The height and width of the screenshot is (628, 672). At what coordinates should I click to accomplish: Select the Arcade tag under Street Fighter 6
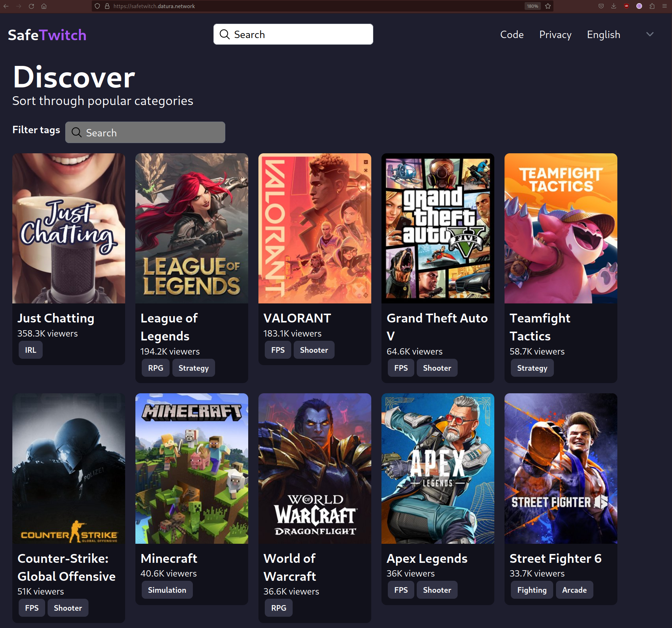click(x=574, y=590)
